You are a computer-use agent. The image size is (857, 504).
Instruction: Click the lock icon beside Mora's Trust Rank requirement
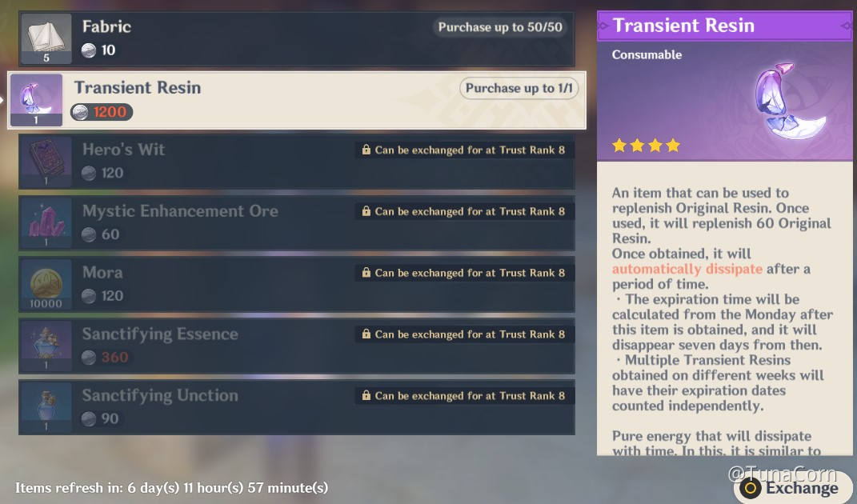[x=367, y=273]
